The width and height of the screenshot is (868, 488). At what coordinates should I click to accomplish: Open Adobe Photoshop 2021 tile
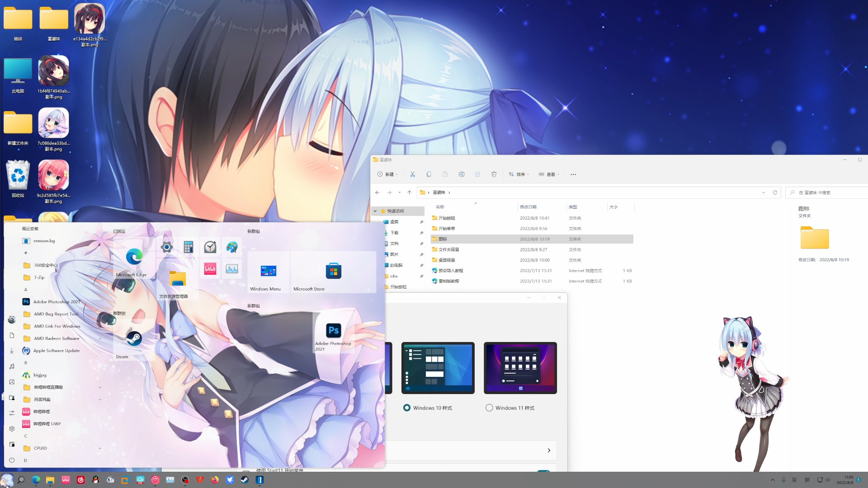[x=334, y=334]
